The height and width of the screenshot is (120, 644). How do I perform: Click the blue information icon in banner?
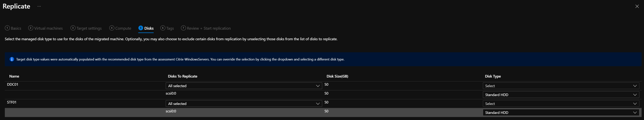12,59
